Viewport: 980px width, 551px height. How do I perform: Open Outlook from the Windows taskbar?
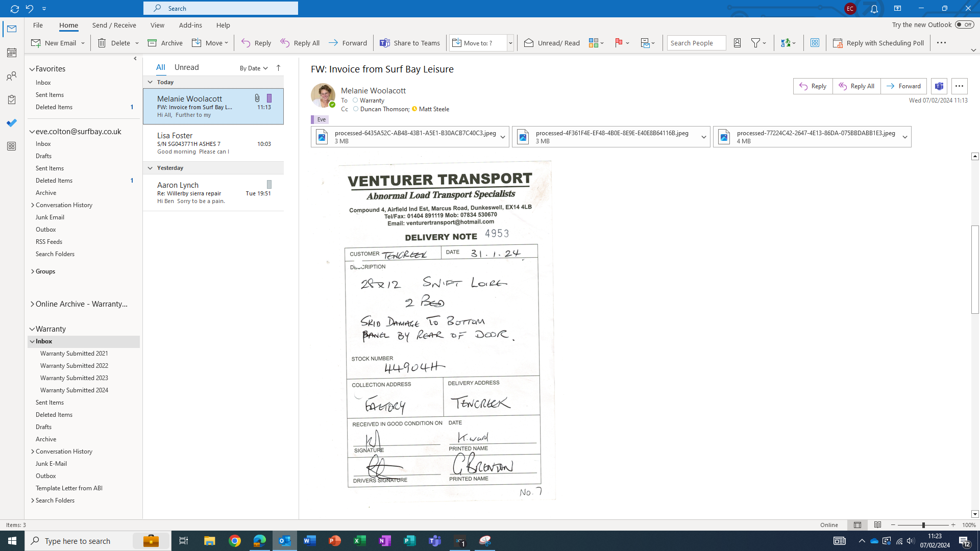point(284,541)
